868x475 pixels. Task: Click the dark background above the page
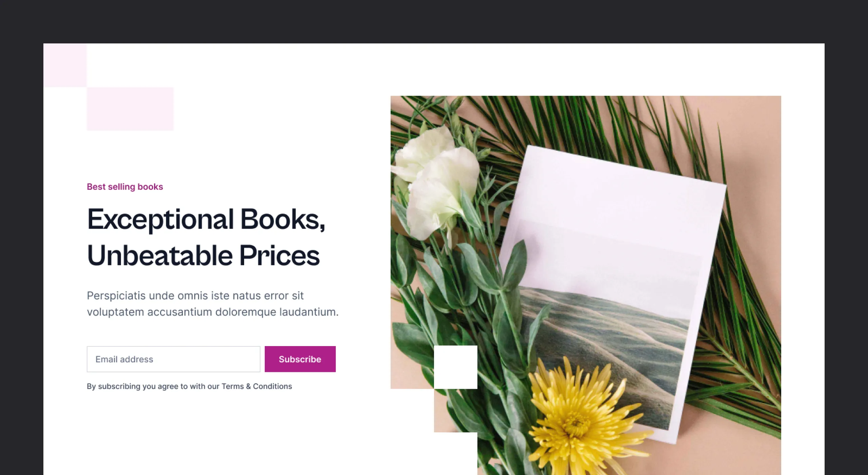click(434, 21)
